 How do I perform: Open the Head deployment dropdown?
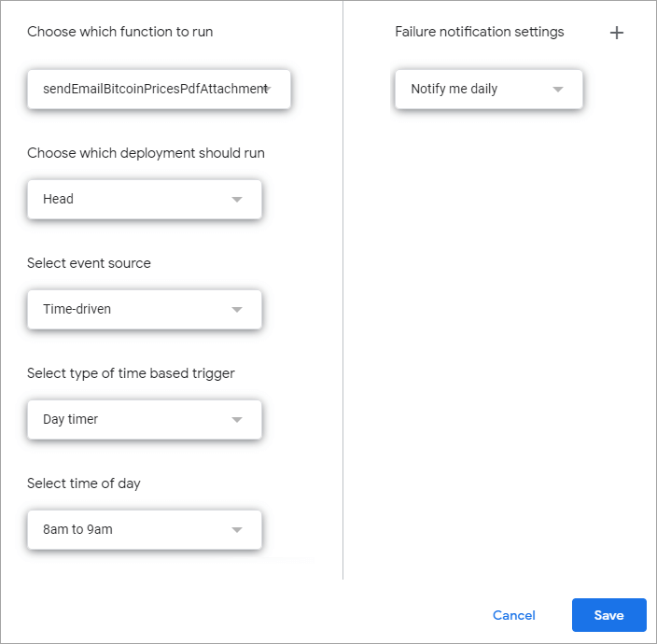click(x=145, y=200)
